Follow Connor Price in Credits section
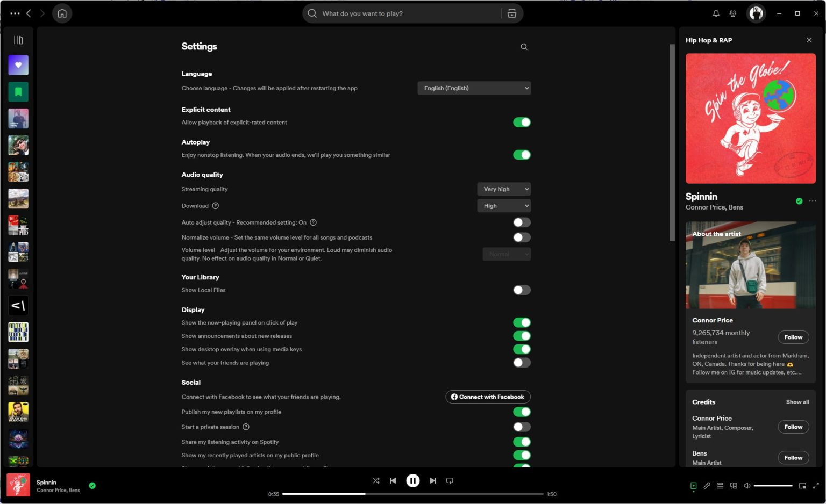 coord(793,427)
